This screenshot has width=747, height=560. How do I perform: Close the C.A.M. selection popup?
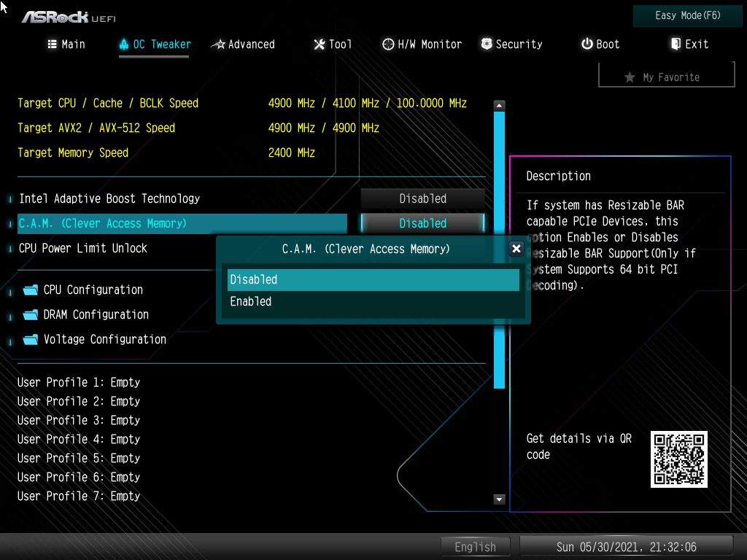(516, 249)
